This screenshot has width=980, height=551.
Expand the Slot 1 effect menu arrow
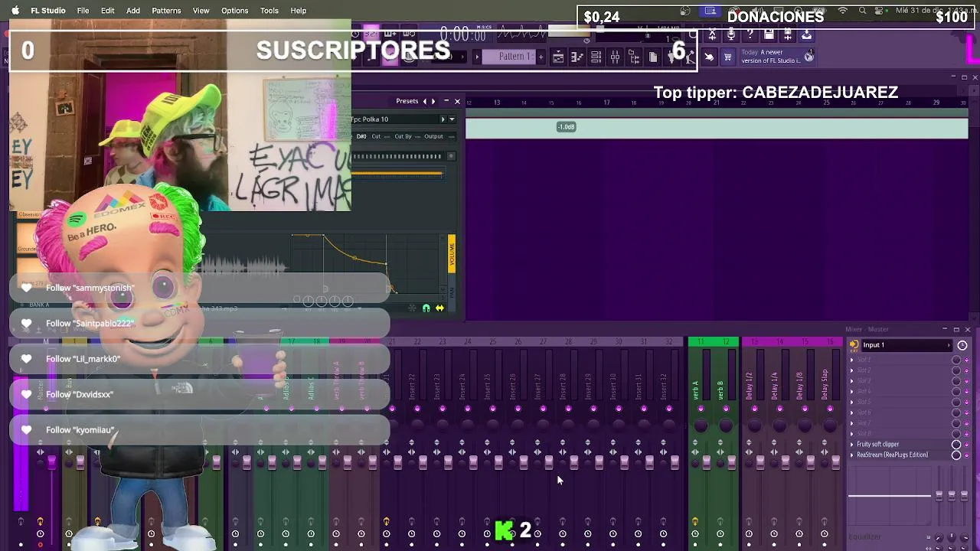pyautogui.click(x=851, y=360)
